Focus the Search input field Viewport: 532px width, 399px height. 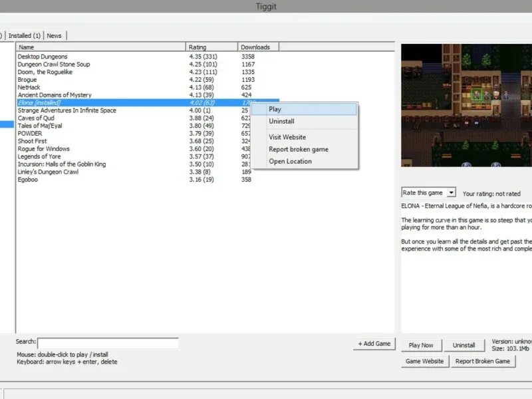click(x=108, y=343)
